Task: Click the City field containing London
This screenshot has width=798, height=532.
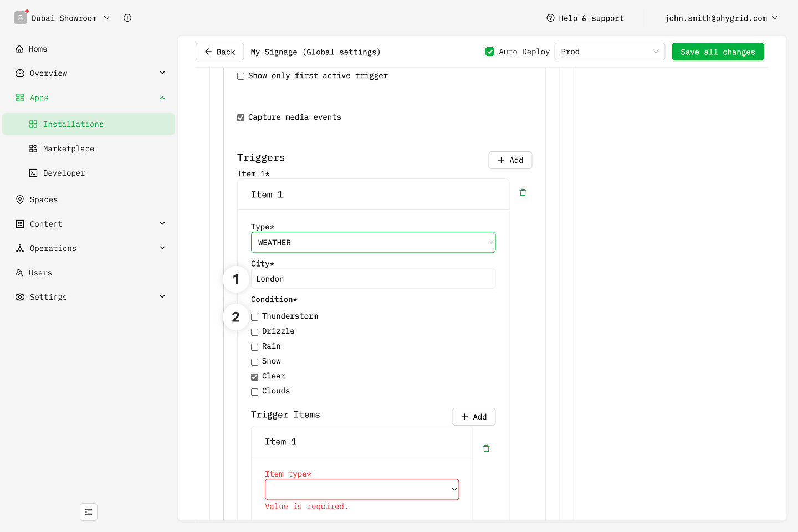Action: [x=373, y=279]
